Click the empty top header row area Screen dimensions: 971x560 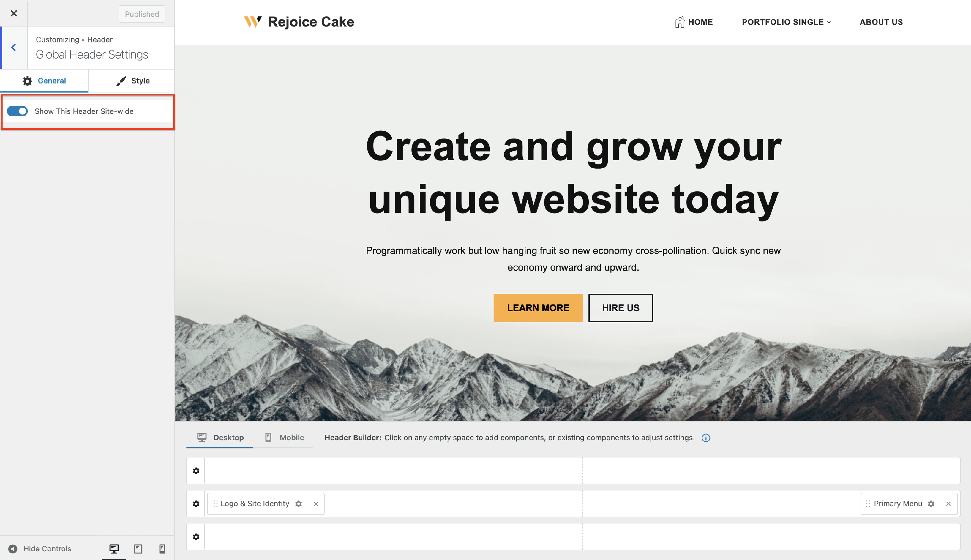(582, 471)
